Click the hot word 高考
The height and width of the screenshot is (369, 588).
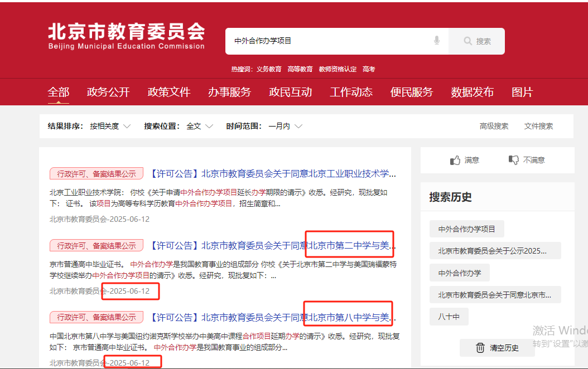click(369, 69)
